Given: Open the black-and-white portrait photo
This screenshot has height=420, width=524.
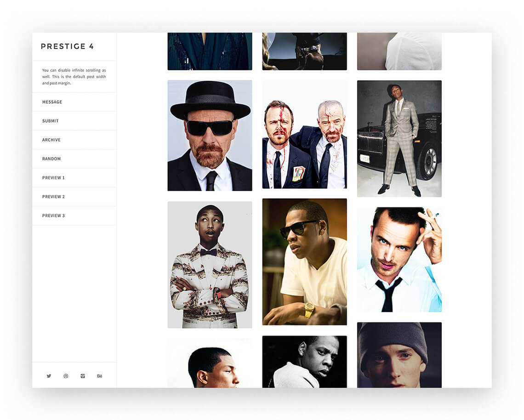Looking at the screenshot, I should click(304, 362).
